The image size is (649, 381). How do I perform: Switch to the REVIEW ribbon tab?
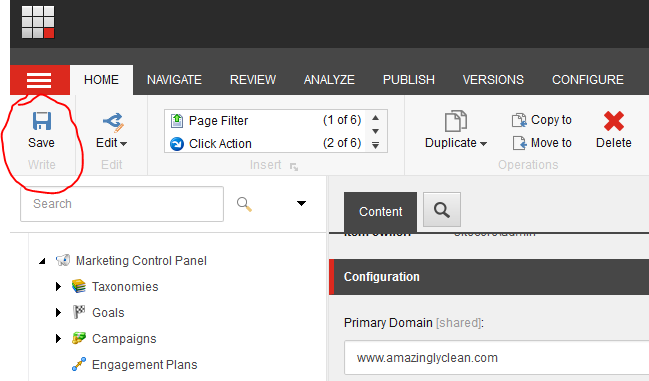253,80
